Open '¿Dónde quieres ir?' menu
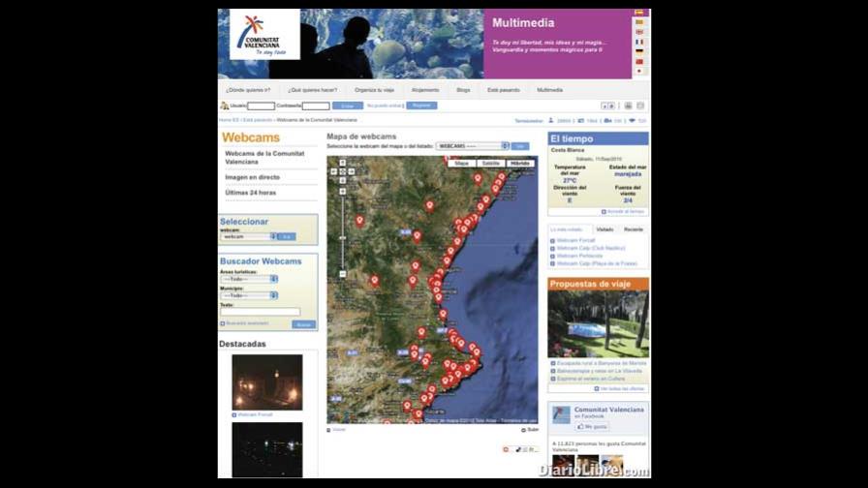The height and width of the screenshot is (488, 868). pos(248,90)
